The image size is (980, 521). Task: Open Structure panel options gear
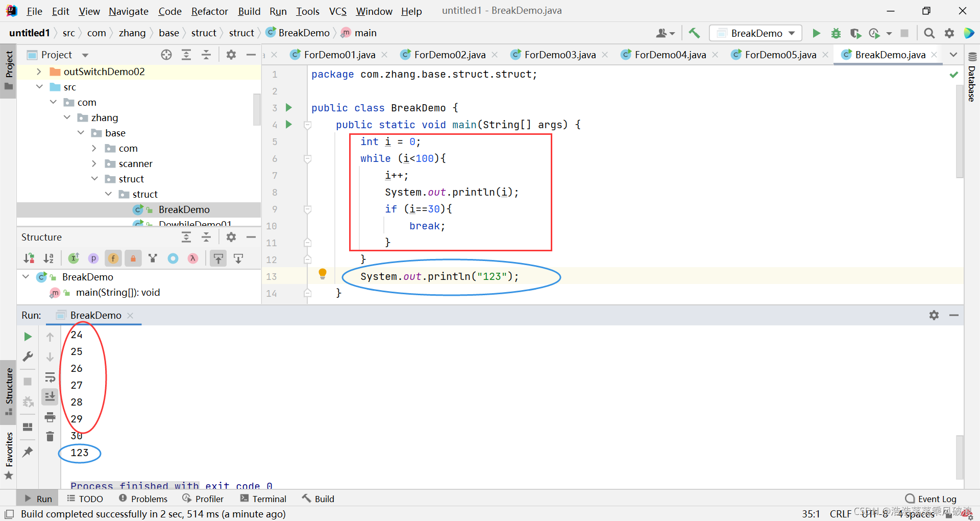[x=231, y=237]
